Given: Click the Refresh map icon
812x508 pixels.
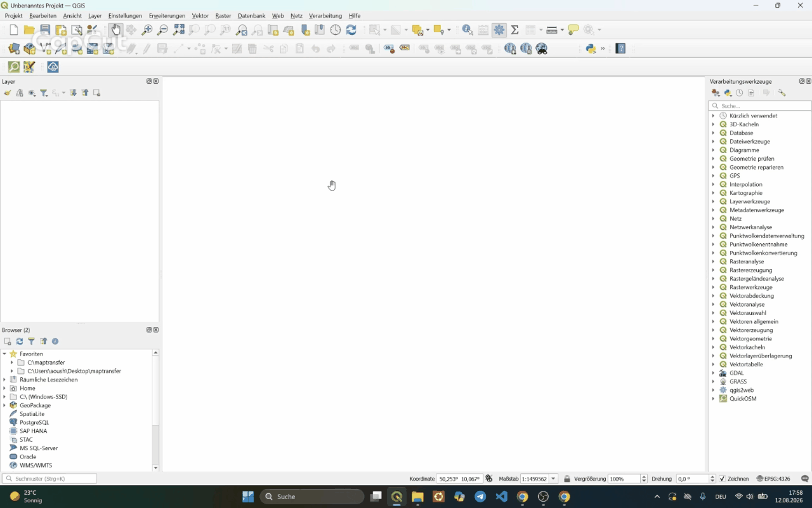Looking at the screenshot, I should click(351, 30).
